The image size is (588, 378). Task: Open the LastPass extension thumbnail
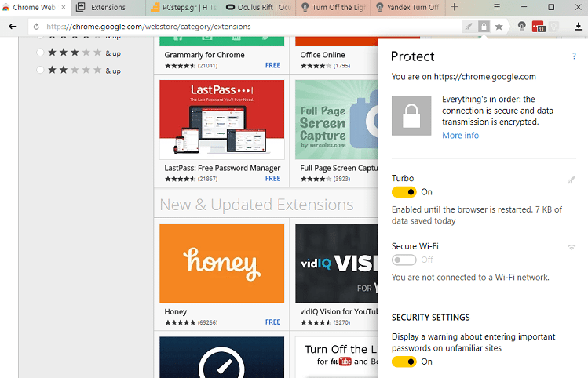click(x=222, y=119)
